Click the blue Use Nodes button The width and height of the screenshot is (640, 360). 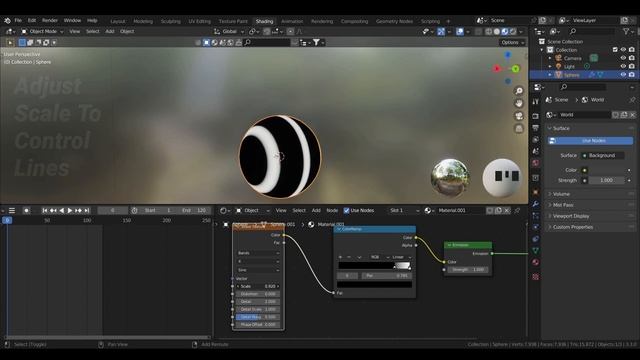point(590,141)
